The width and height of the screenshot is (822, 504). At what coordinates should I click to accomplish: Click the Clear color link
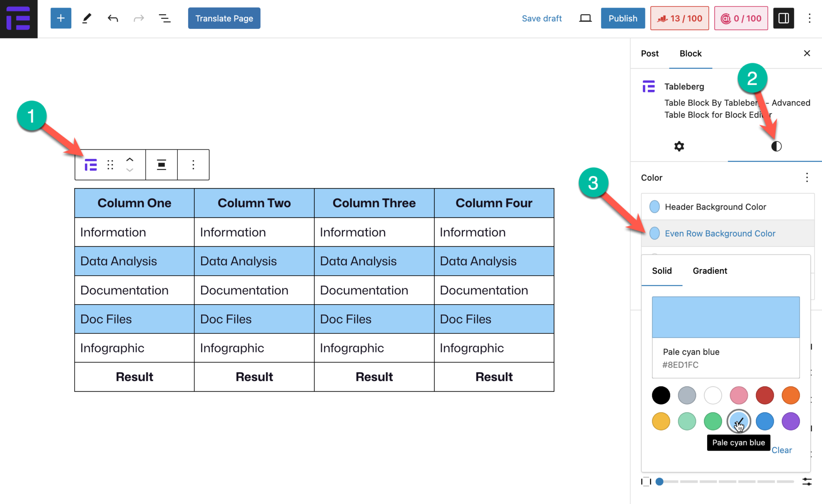point(781,450)
